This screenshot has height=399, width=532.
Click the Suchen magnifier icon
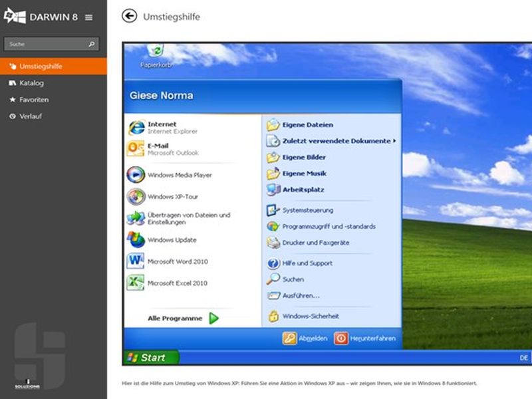click(x=273, y=279)
